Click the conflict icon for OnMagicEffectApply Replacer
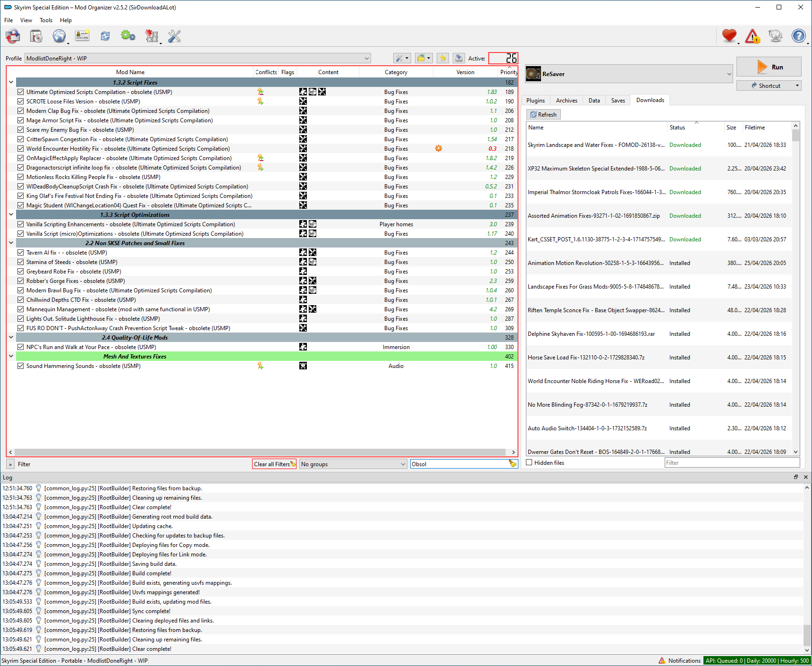Viewport: 812px width, 666px height. (260, 158)
